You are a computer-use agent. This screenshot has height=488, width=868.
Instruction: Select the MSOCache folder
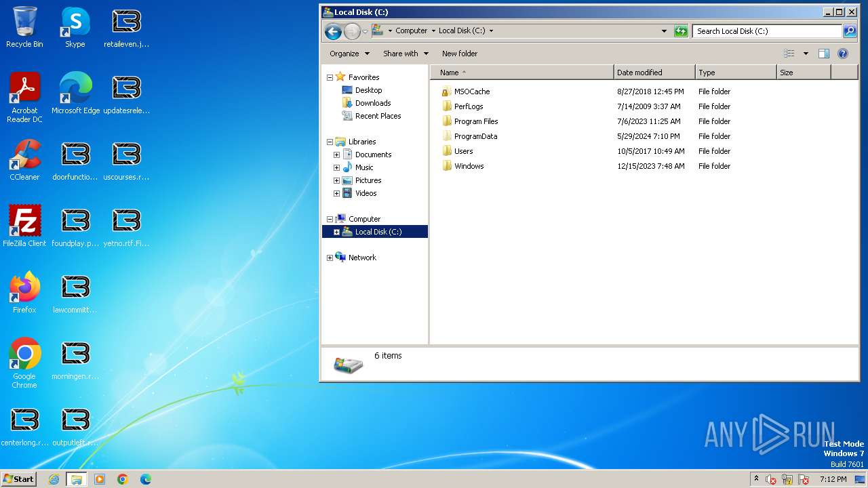472,91
